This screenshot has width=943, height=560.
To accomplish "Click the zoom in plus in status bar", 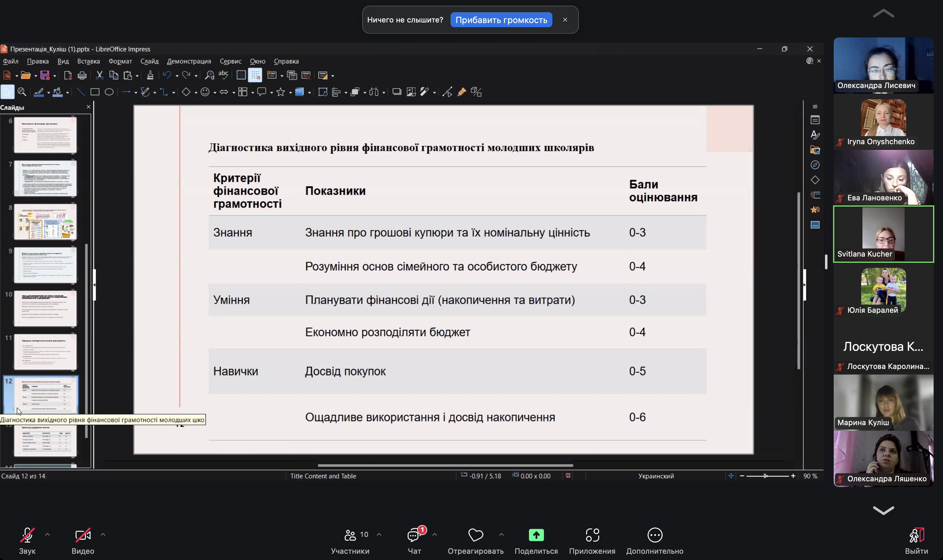I will coord(793,476).
